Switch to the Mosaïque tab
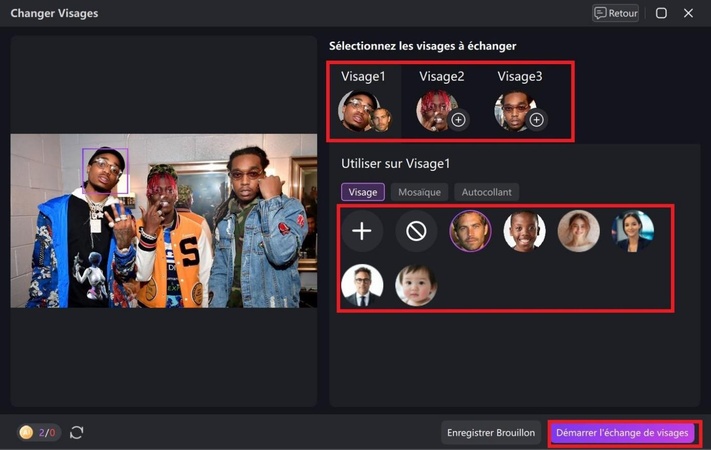 click(419, 192)
